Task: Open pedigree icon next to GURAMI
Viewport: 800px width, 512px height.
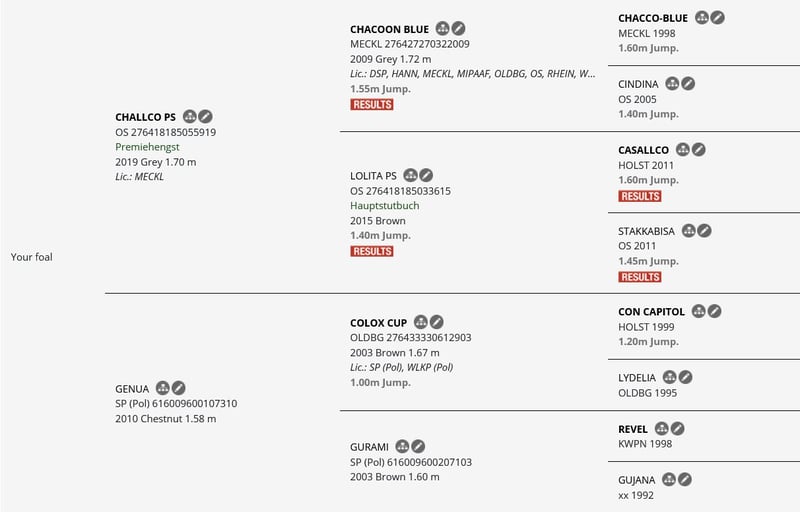Action: [403, 446]
